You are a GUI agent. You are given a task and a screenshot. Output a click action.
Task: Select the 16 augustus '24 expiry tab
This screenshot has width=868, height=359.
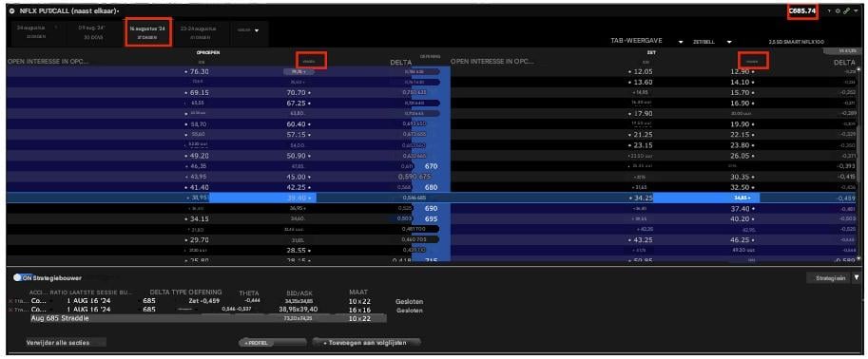click(149, 32)
